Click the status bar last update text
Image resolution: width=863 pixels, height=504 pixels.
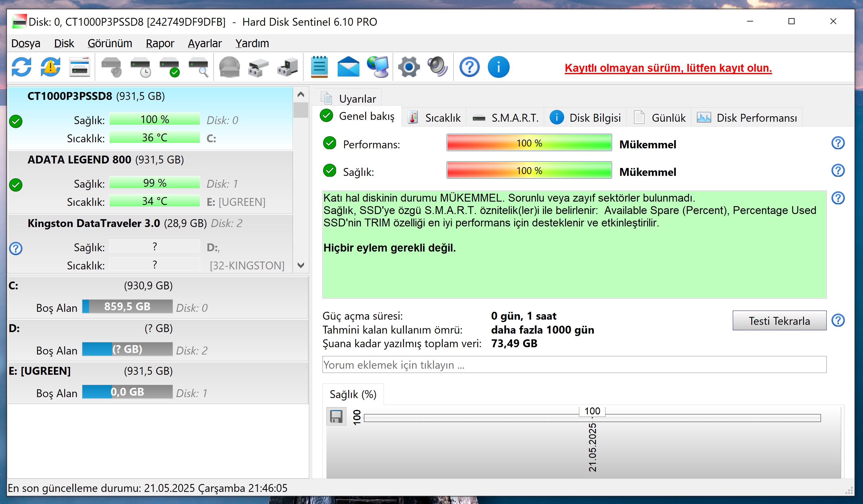pos(147,488)
